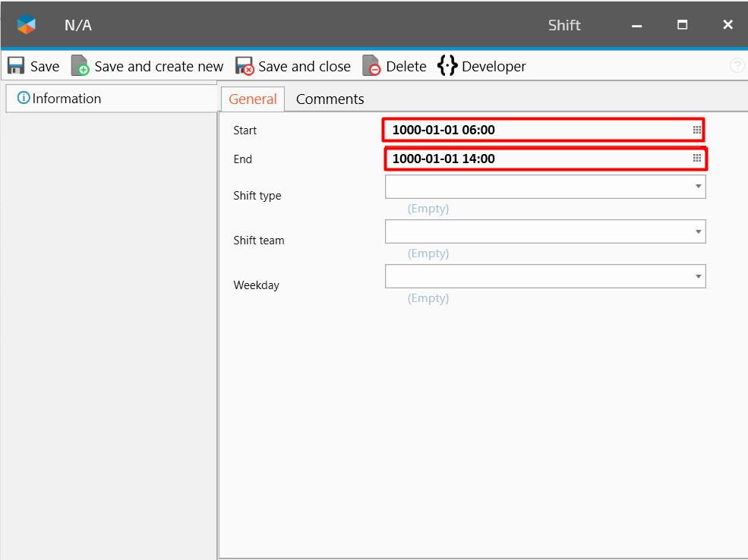
Task: Click the Save floppy disk icon
Action: coord(16,66)
